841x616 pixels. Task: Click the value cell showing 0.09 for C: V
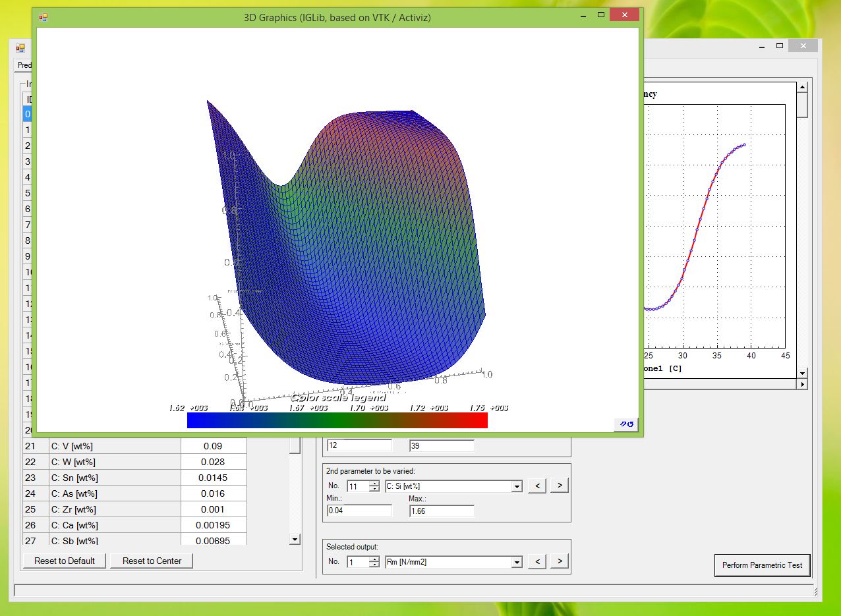(214, 446)
